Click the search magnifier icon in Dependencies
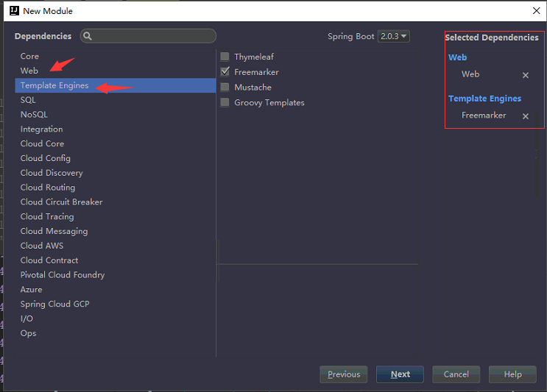The width and height of the screenshot is (547, 392). click(x=88, y=36)
